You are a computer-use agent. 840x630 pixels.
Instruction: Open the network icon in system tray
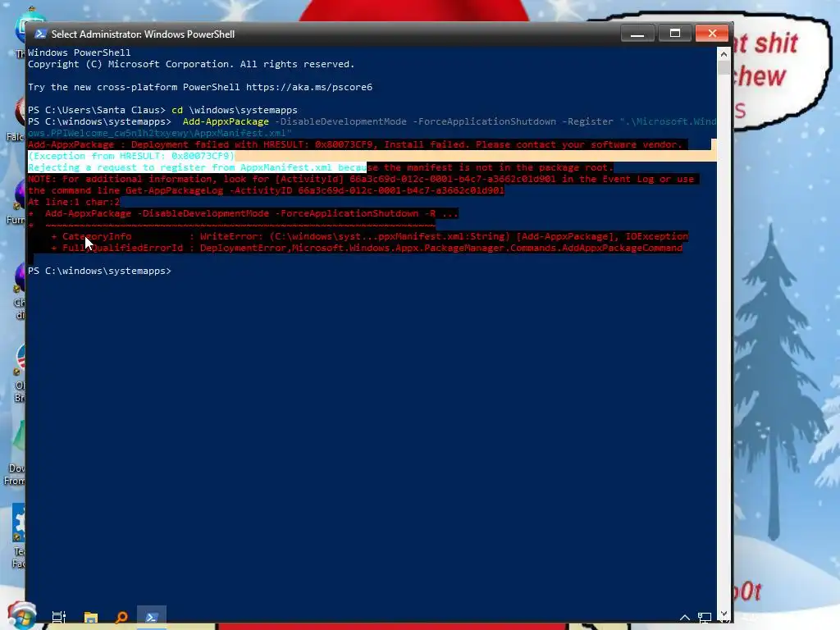coord(705,618)
